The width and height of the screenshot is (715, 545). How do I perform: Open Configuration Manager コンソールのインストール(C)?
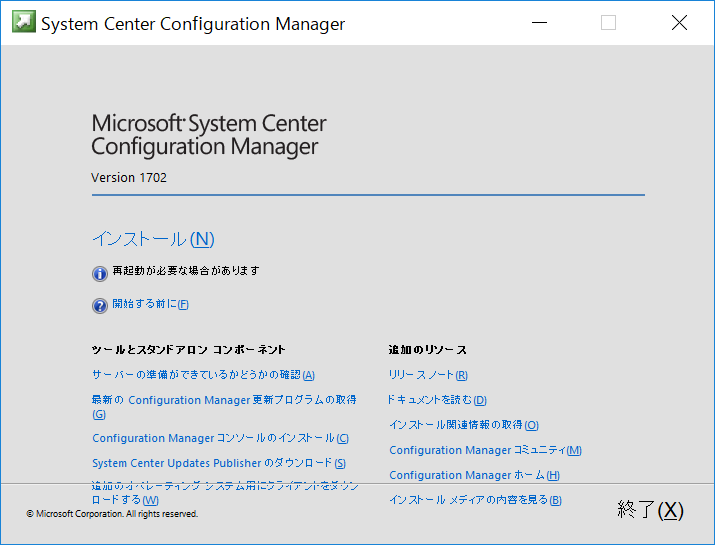(x=220, y=438)
